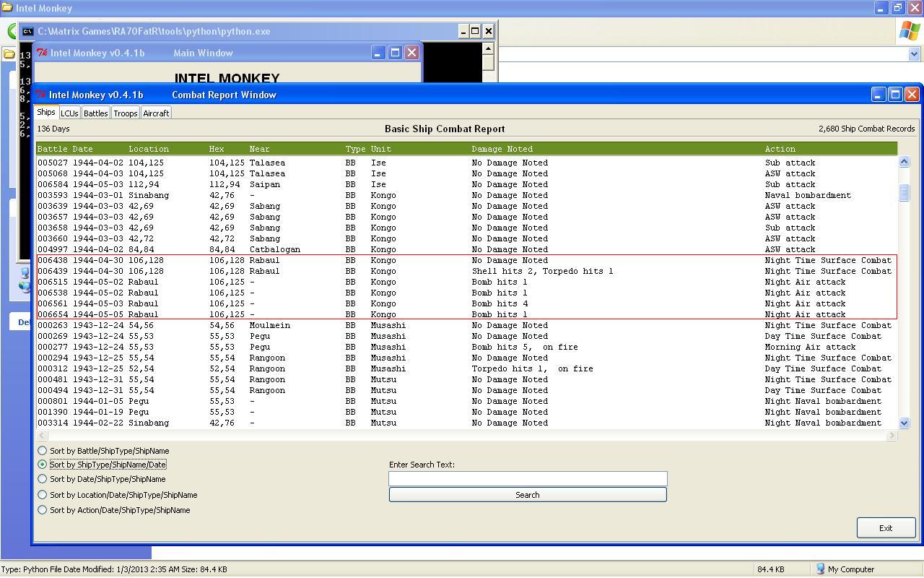Viewport: 924px width, 578px height.
Task: Click the Search button
Action: (528, 495)
